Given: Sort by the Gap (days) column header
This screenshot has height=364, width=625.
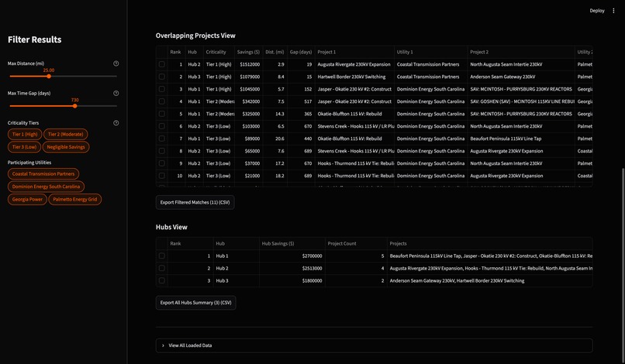Looking at the screenshot, I should click(301, 52).
